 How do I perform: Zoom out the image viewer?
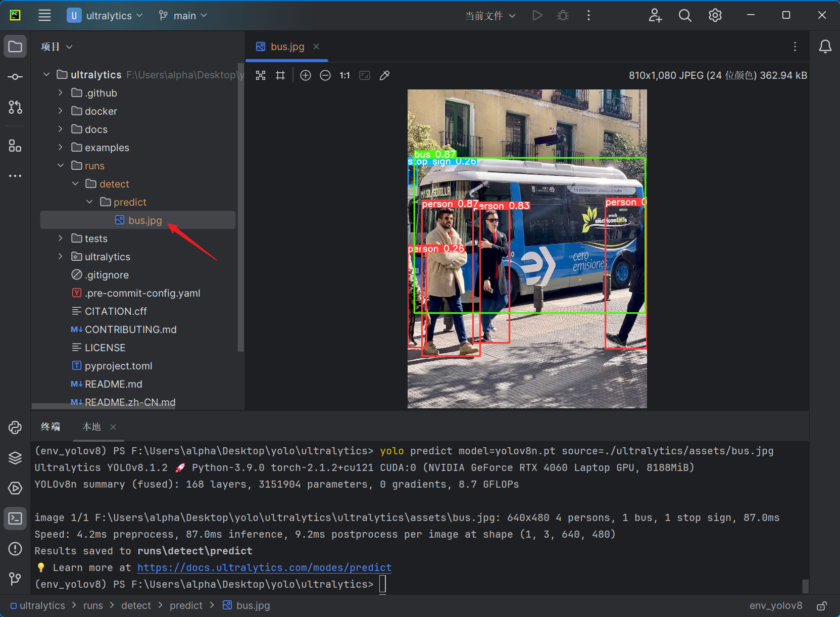(x=325, y=75)
